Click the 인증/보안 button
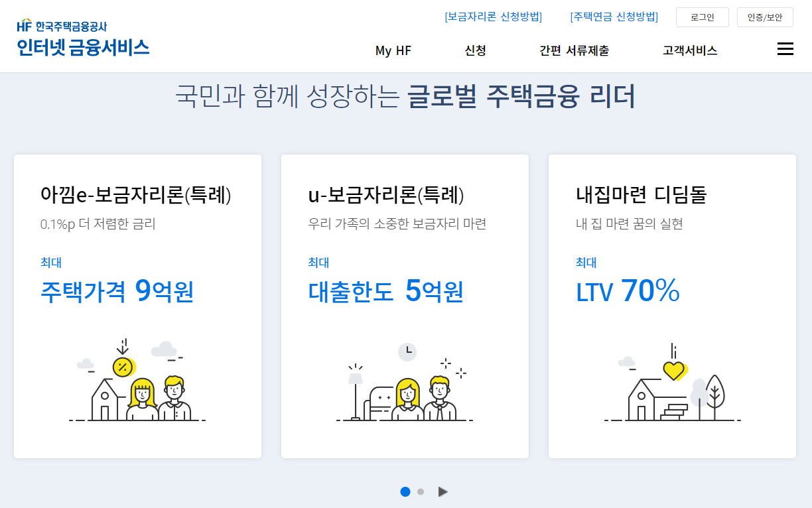Screen dimensions: 812x508 [765, 17]
